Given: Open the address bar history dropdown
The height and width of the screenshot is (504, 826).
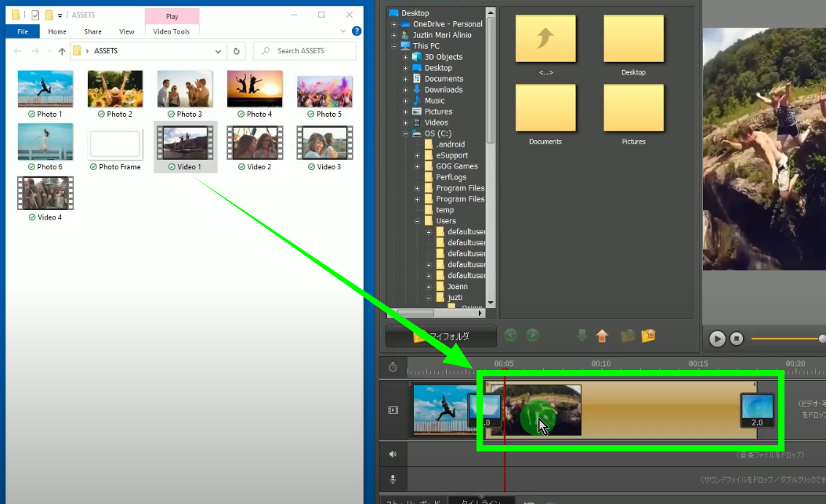Looking at the screenshot, I should [x=217, y=51].
